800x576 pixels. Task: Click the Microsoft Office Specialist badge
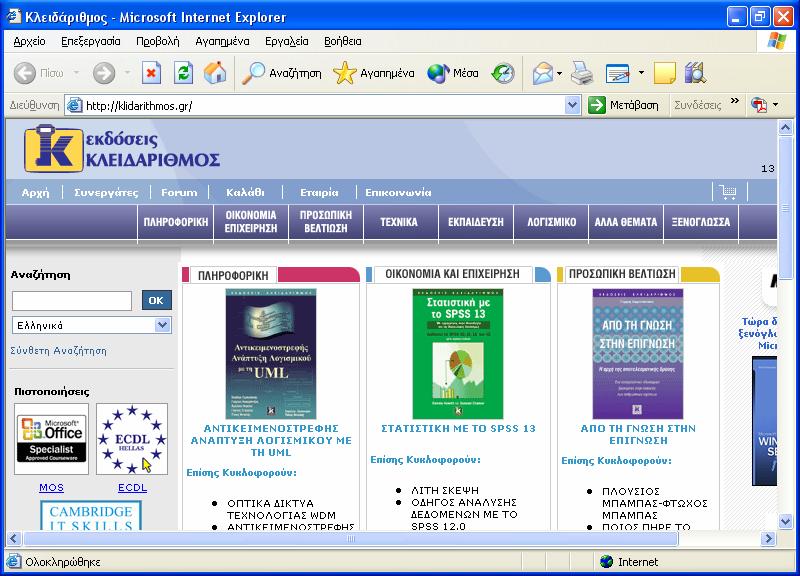tap(51, 439)
